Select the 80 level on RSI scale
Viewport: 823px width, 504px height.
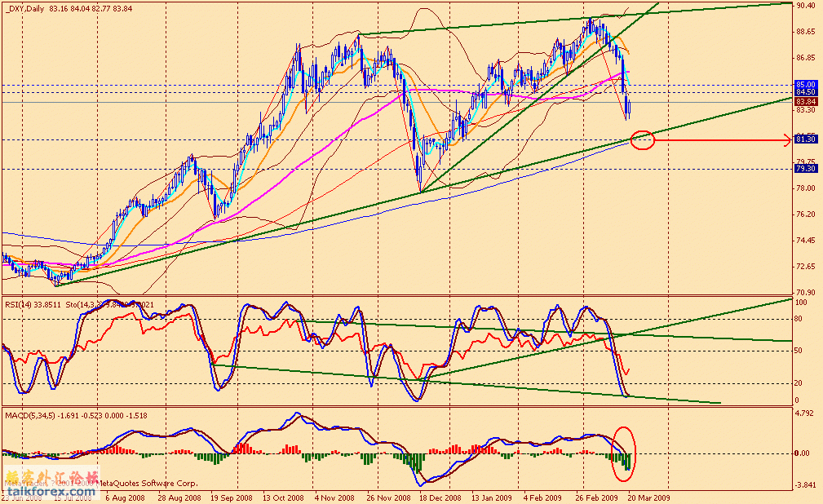click(x=799, y=318)
